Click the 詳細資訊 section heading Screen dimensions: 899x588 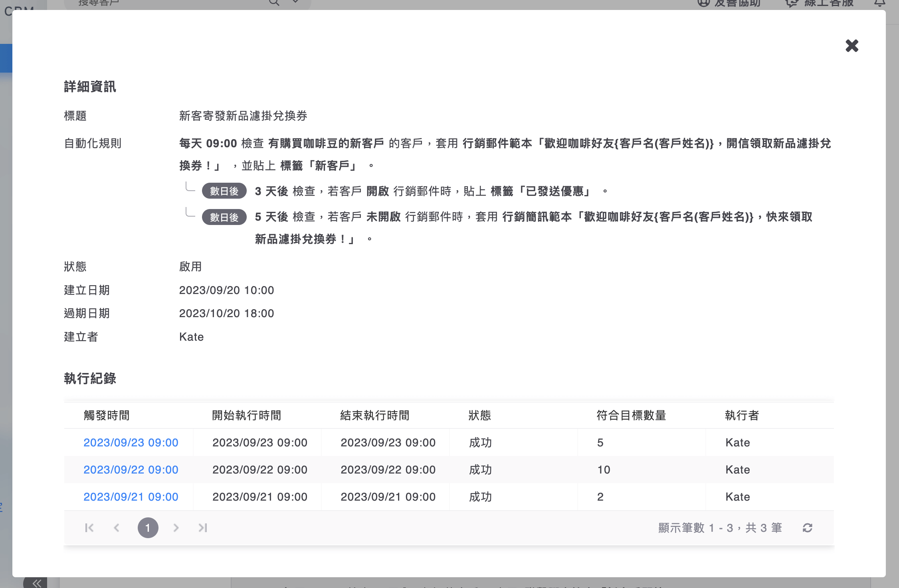click(90, 87)
